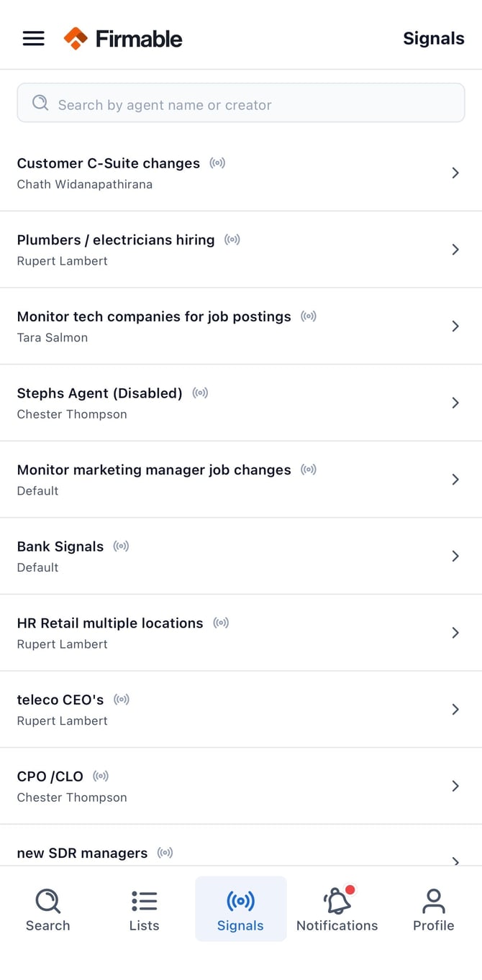
Task: Select the Signals tab in bottom bar
Action: coord(241,909)
